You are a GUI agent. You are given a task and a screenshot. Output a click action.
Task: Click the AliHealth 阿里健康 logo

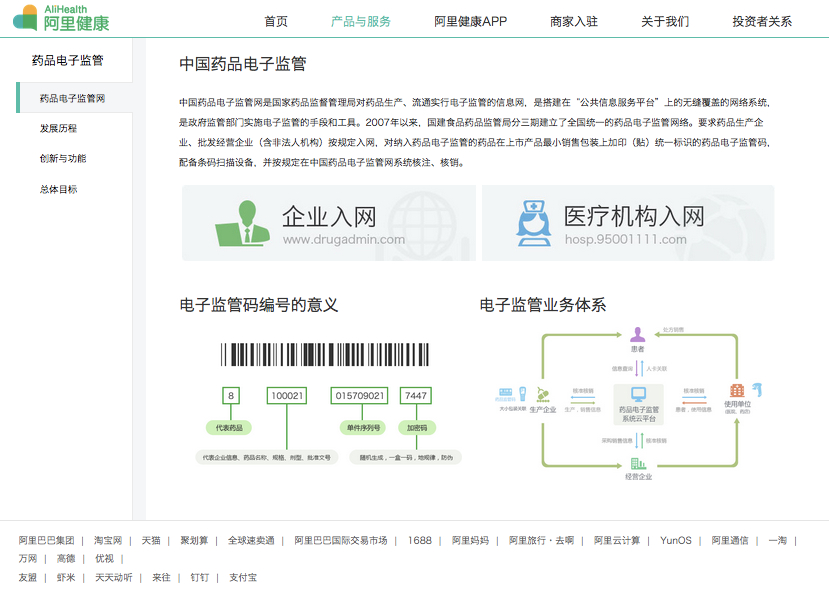point(61,18)
